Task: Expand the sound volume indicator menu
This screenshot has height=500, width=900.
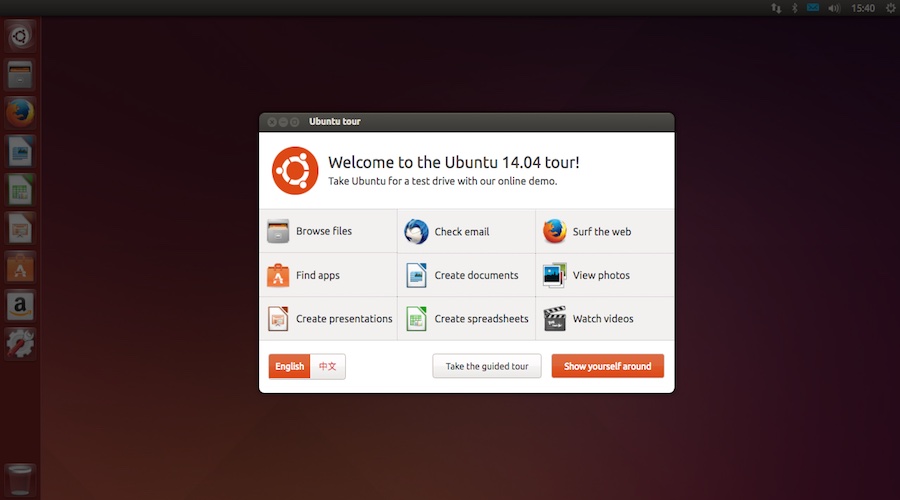Action: [x=834, y=8]
